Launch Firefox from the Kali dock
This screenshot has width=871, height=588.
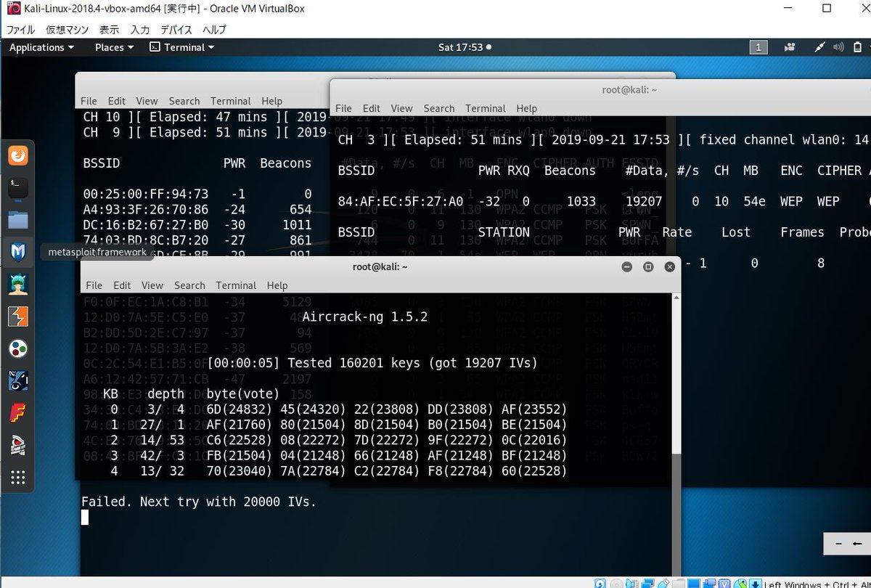(18, 155)
